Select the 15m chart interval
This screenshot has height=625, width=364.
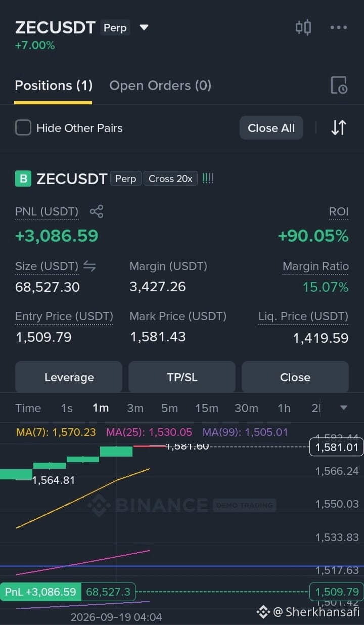pos(207,408)
